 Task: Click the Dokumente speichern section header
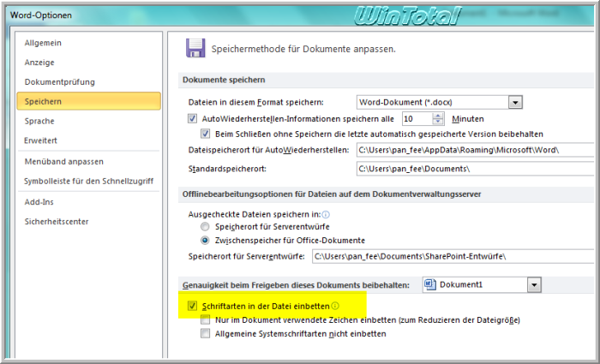(224, 80)
